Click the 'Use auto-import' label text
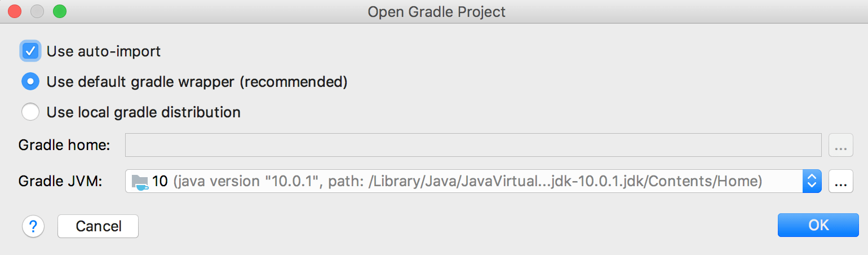This screenshot has height=255, width=868. pos(104,51)
